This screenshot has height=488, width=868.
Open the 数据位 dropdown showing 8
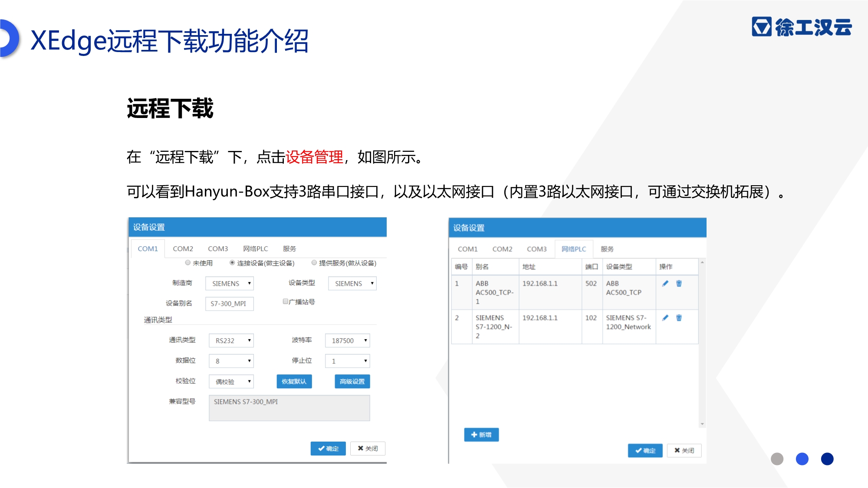pyautogui.click(x=231, y=361)
